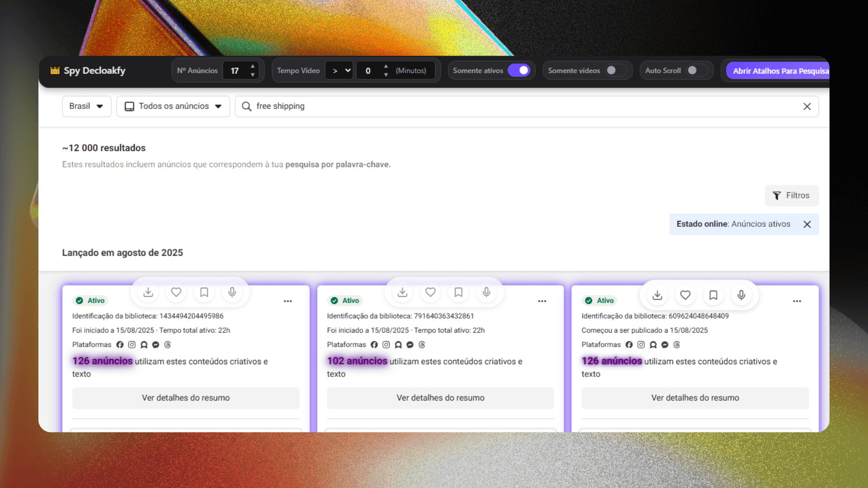Open the Brasil country dropdown
The height and width of the screenshot is (488, 868).
click(x=86, y=106)
